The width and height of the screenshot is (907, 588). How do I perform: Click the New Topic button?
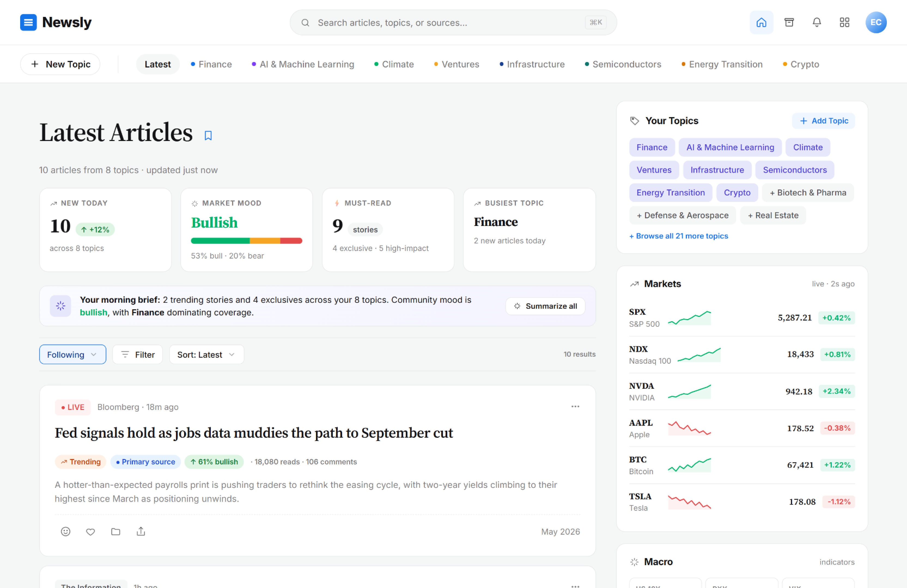coord(60,64)
